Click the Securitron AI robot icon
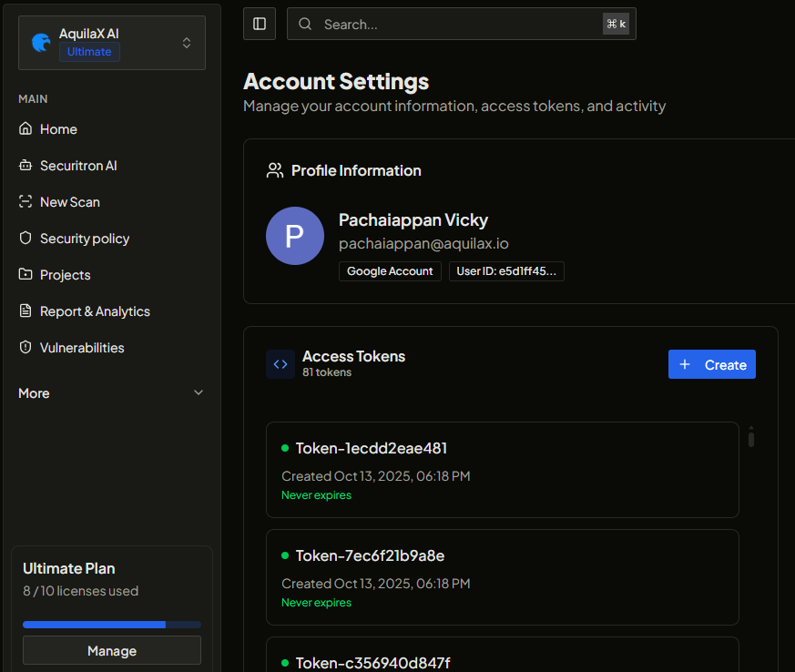795x672 pixels. (x=25, y=165)
